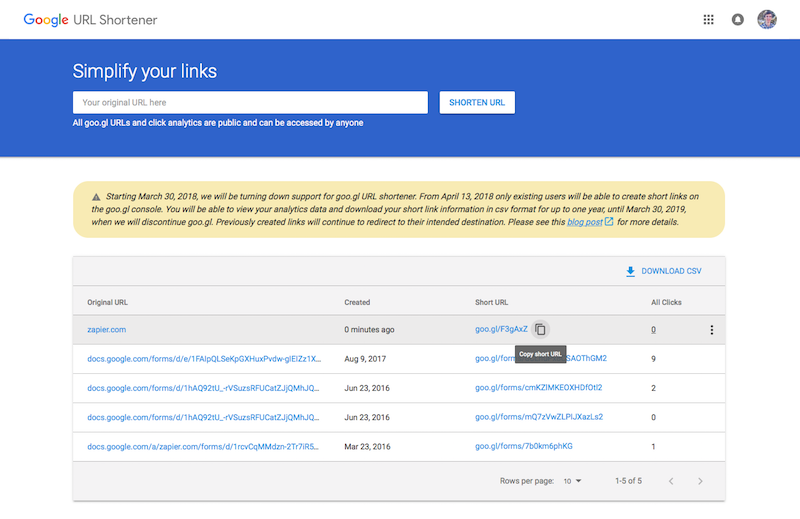Viewport: 800px width, 519px height.
Task: Open the rows per page dropdown
Action: pyautogui.click(x=572, y=481)
